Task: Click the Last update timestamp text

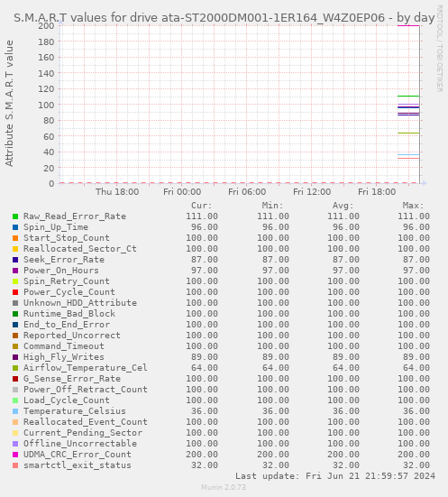Action: pyautogui.click(x=335, y=476)
